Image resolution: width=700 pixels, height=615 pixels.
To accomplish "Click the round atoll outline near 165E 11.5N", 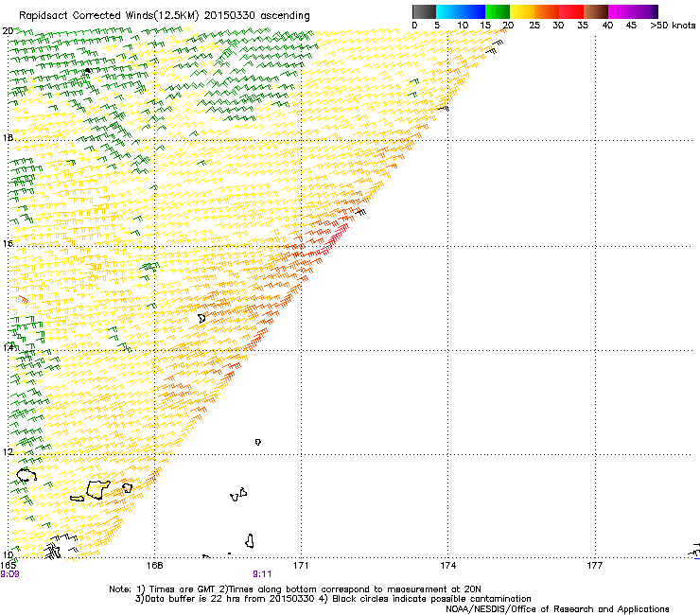I will (x=26, y=475).
